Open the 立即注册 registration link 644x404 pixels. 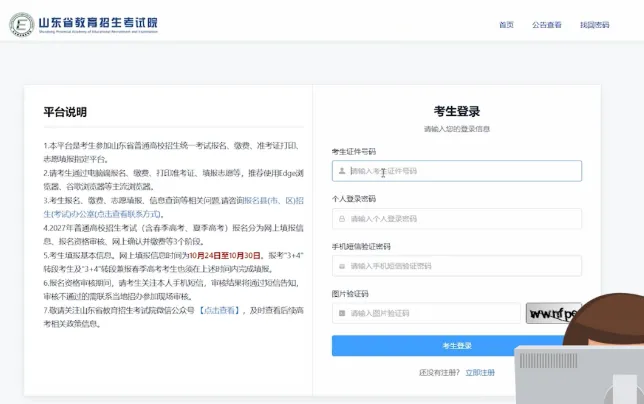[x=480, y=372]
